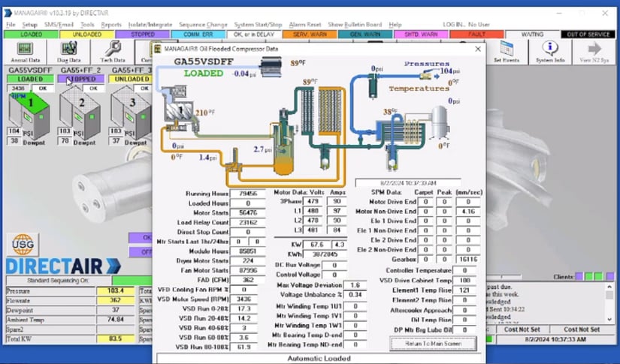Image resolution: width=620 pixels, height=364 pixels.
Task: Click the View N2 Sys arrow icon
Action: coord(594,52)
